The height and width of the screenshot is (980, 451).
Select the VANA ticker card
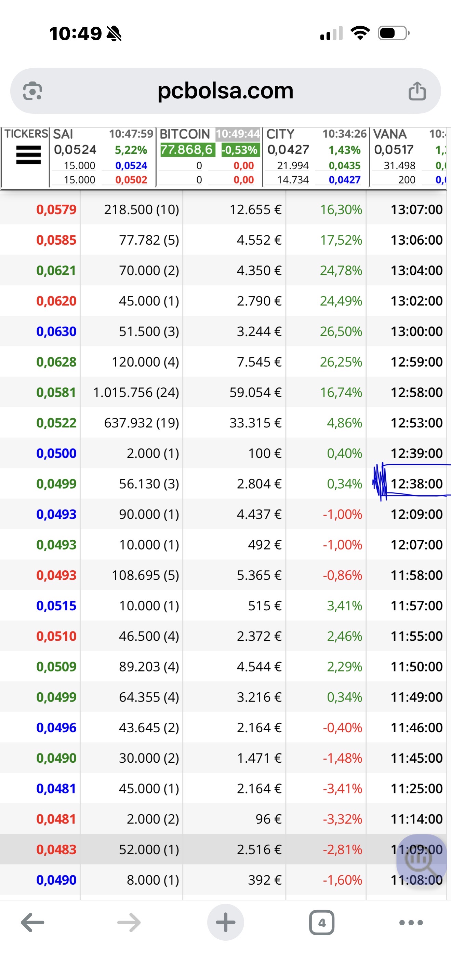(410, 157)
